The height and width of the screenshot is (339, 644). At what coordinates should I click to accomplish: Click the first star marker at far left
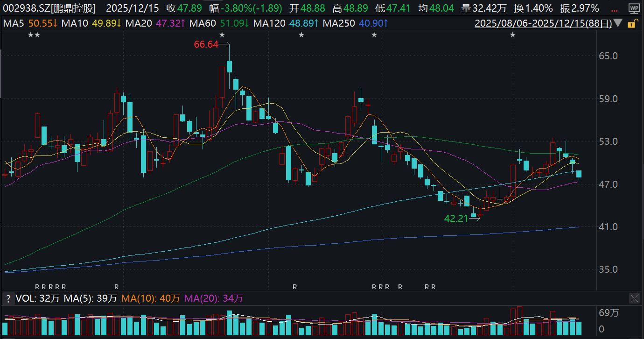[x=30, y=35]
